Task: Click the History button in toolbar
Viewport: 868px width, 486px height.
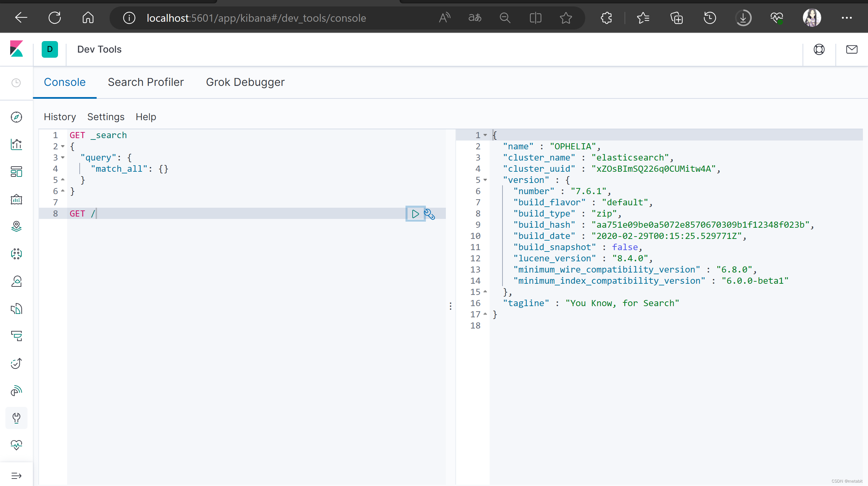Action: [60, 116]
